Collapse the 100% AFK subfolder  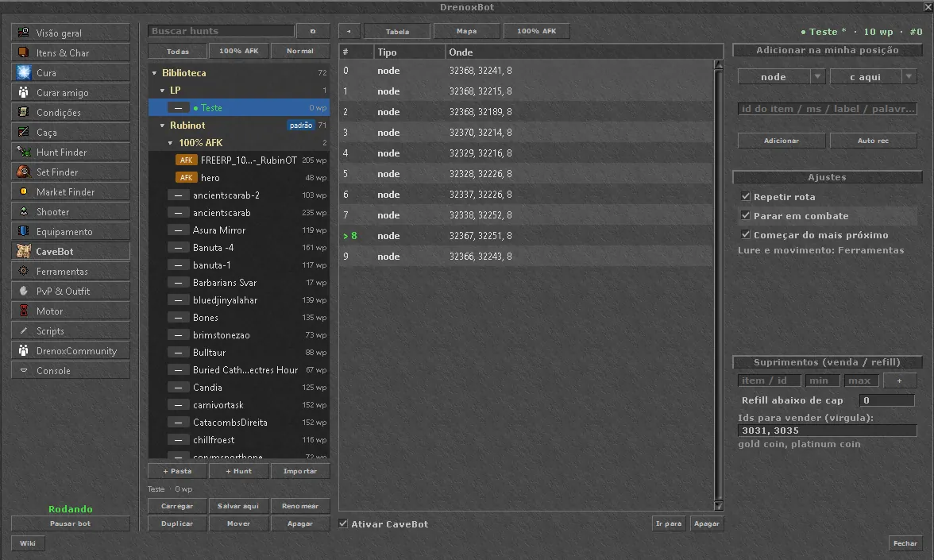pyautogui.click(x=170, y=143)
